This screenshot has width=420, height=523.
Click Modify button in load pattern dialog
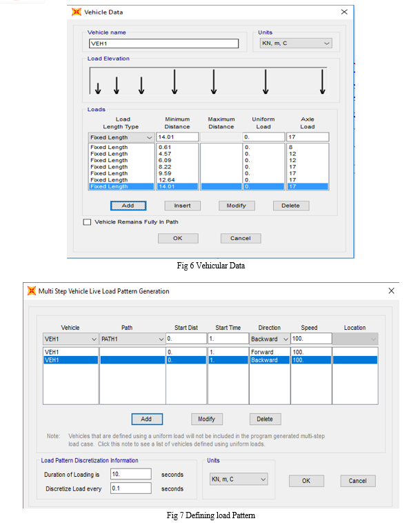[x=207, y=419]
